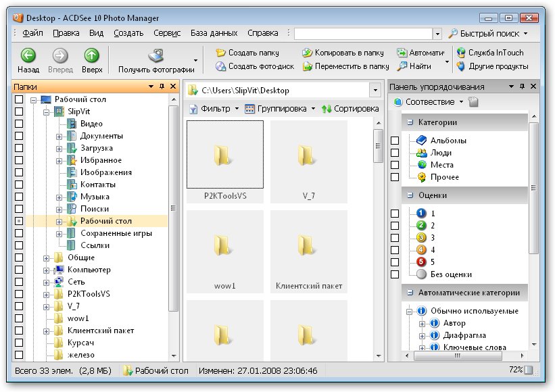Click the zoom slider at status bar right
Screen dimensions: 555x392
529,370
